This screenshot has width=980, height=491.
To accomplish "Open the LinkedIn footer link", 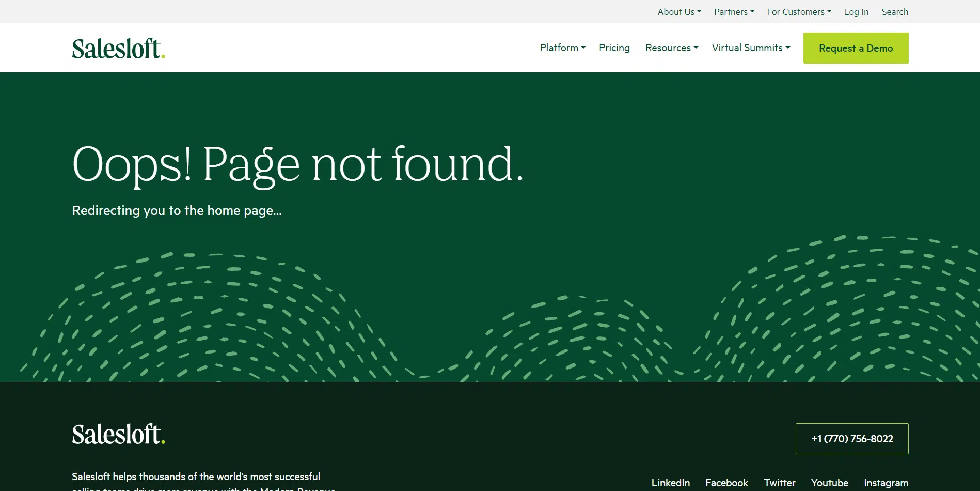I will 670,483.
